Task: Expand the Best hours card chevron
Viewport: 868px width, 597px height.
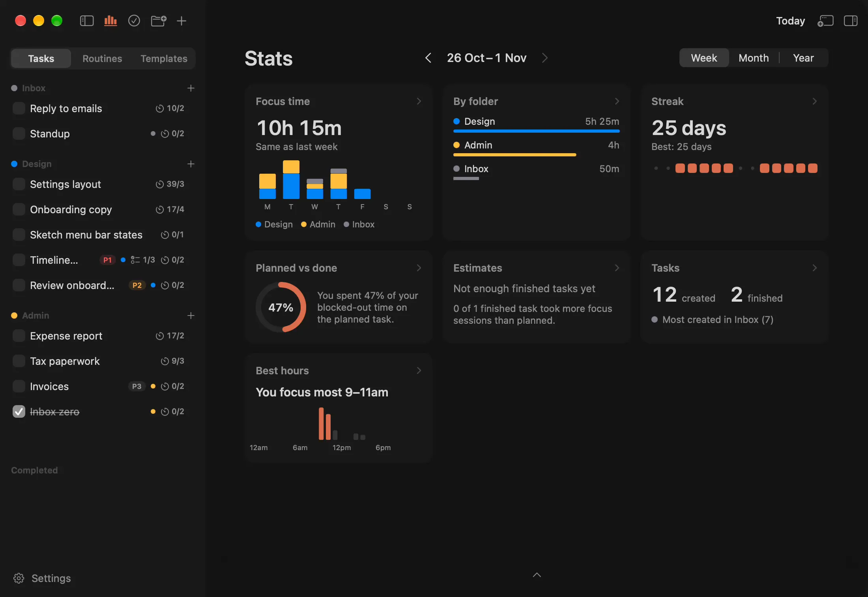Action: click(419, 370)
